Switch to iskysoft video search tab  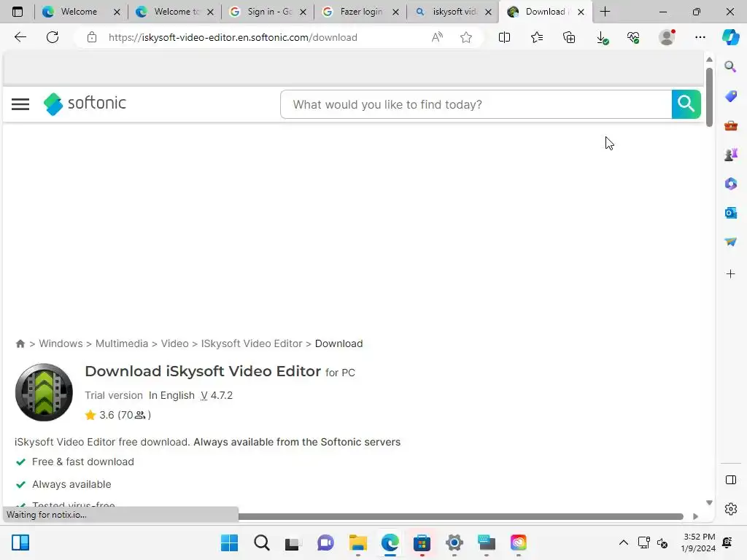[x=452, y=12]
